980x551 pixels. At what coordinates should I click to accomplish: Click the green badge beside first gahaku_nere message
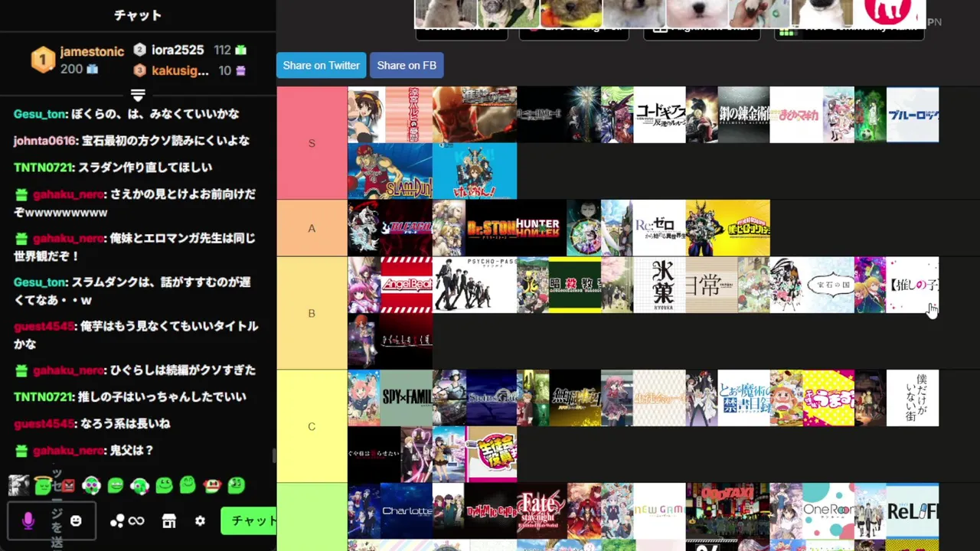(21, 194)
